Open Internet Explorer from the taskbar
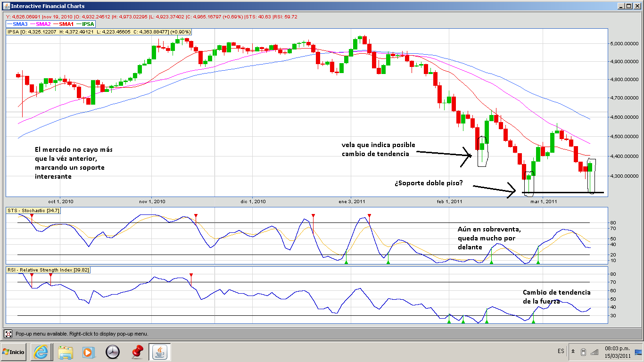This screenshot has width=644, height=362. pos(41,352)
